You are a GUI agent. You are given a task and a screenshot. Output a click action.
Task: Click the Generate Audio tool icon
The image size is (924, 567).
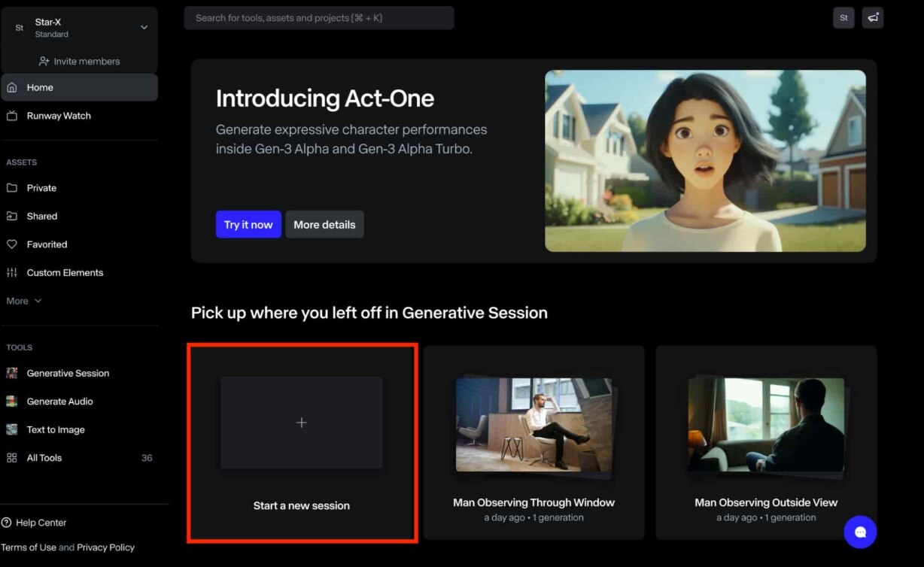click(12, 402)
